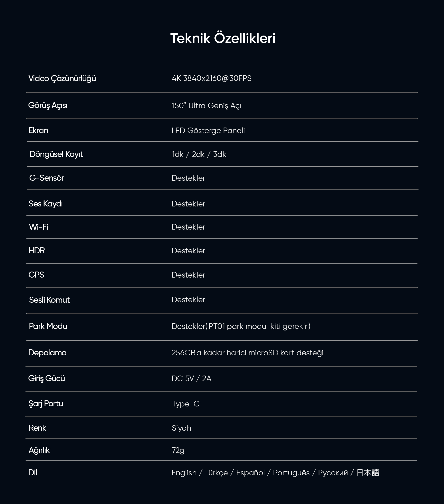Click the G-Sensör row label
This screenshot has height=504, width=444.
(x=47, y=178)
